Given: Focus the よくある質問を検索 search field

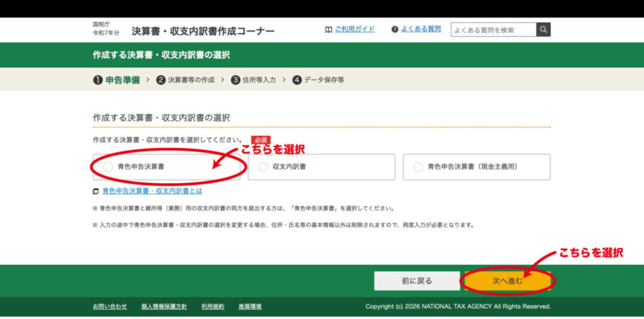Looking at the screenshot, I should (x=493, y=30).
